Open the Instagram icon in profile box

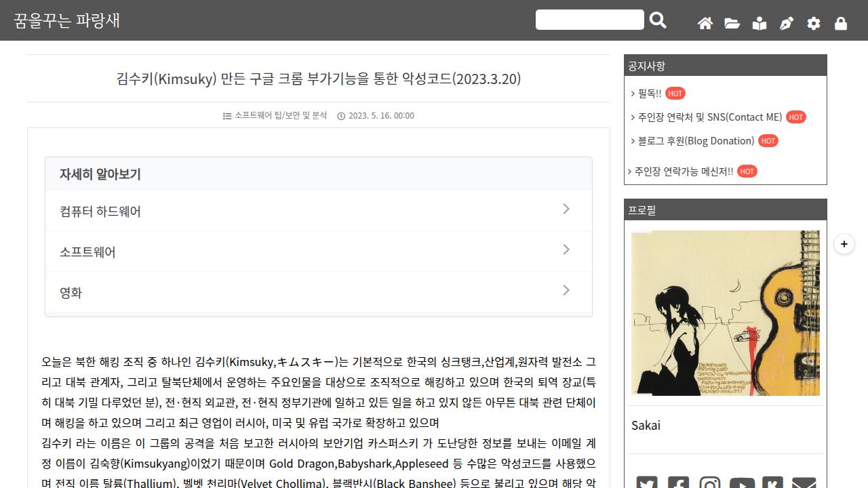pos(710,483)
